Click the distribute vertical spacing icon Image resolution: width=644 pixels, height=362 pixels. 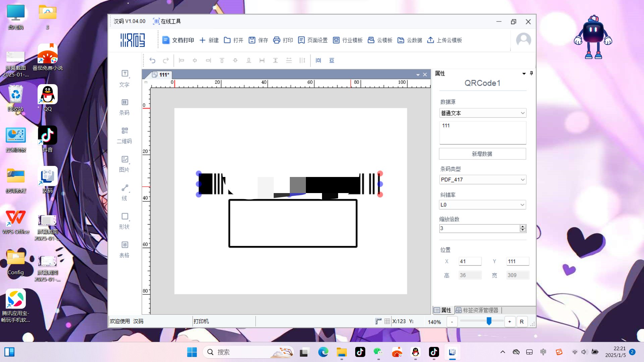(x=289, y=60)
